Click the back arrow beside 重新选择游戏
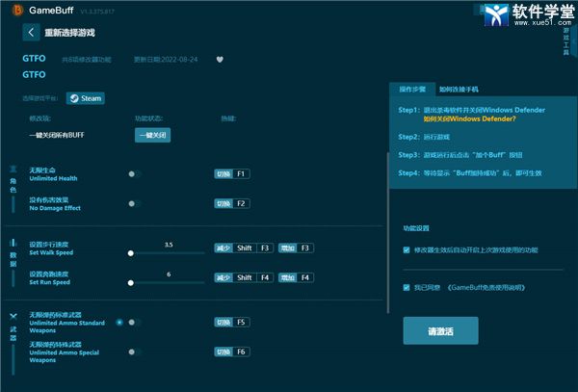 pos(32,33)
